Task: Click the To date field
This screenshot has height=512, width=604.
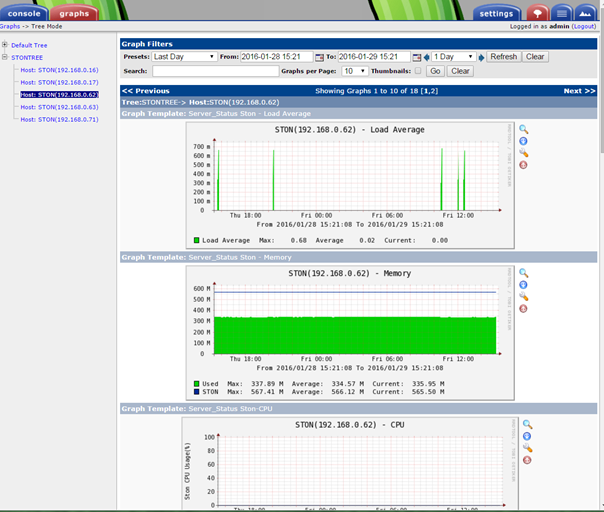Action: (374, 57)
